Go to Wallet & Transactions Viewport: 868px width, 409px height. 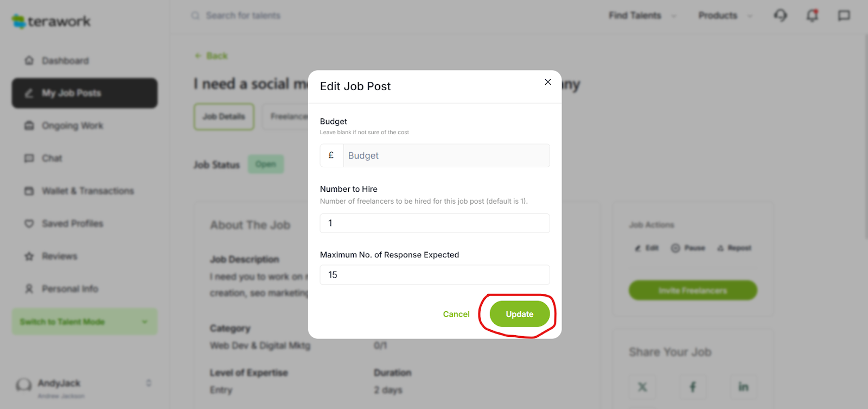point(87,191)
